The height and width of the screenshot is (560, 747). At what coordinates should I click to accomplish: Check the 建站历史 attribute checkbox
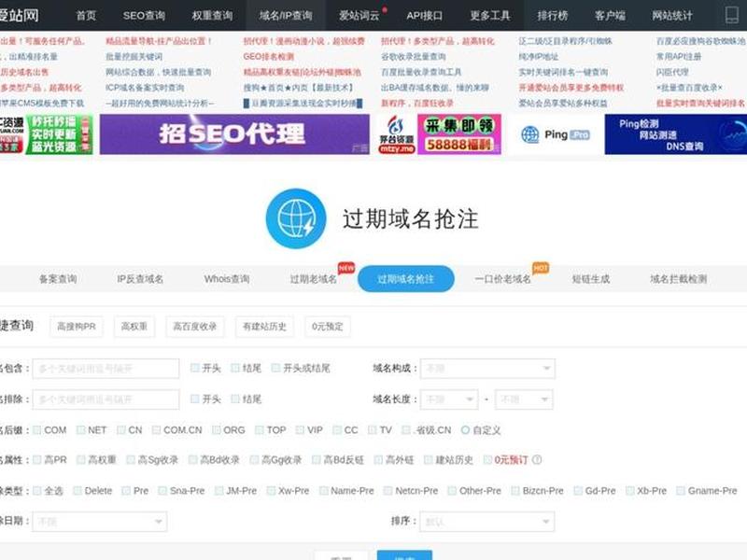(x=429, y=459)
